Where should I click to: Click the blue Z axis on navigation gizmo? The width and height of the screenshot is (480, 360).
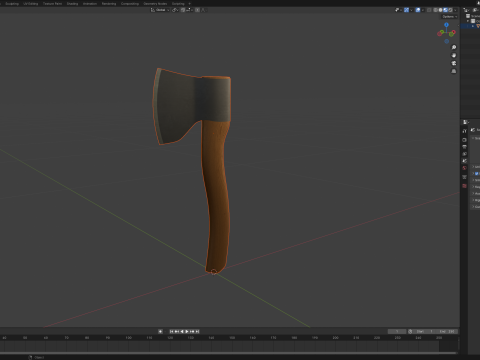446,25
